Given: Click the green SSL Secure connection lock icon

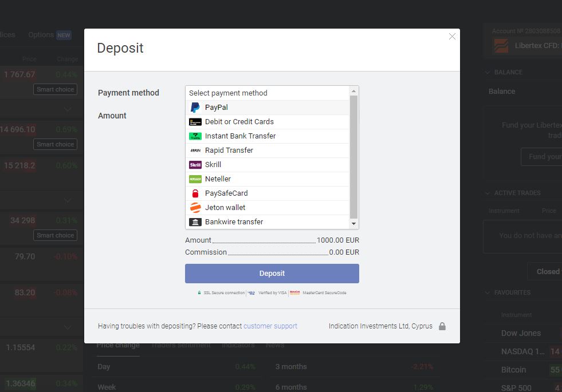Looking at the screenshot, I should point(199,292).
